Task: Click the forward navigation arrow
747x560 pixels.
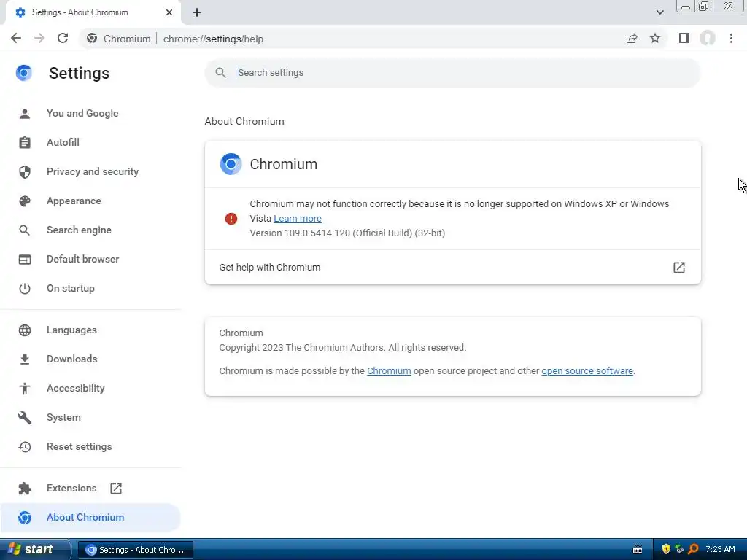Action: [x=39, y=38]
